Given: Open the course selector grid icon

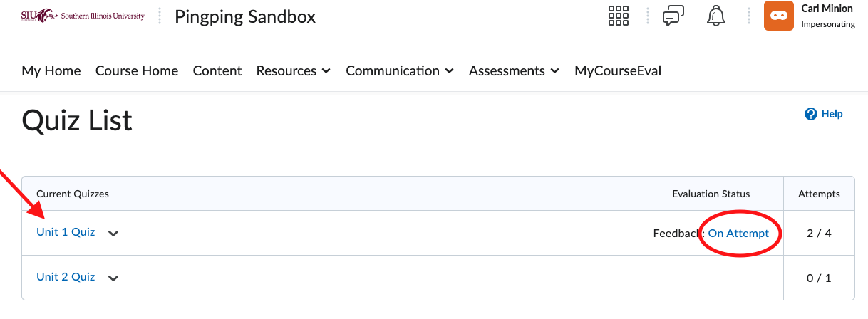Looking at the screenshot, I should pos(619,16).
